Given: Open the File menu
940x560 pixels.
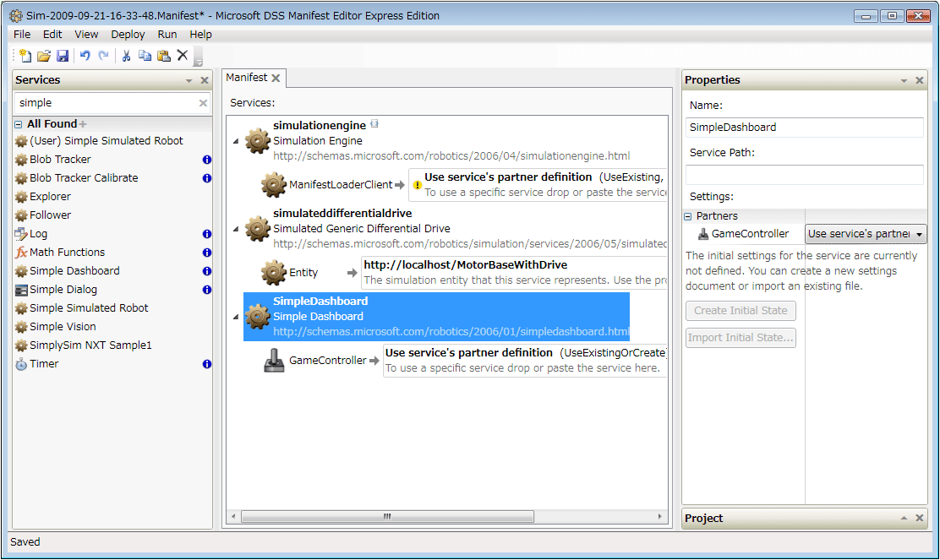Looking at the screenshot, I should point(22,34).
